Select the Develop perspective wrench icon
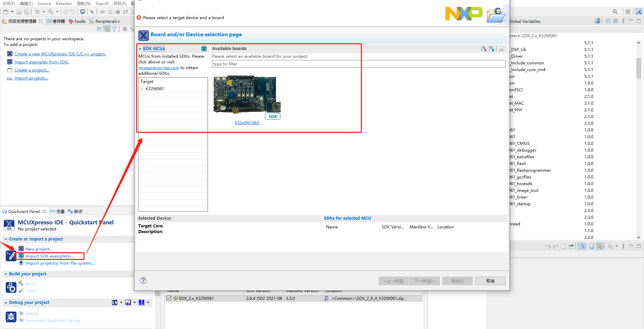Viewport: 644px width, 329px height. point(639,12)
